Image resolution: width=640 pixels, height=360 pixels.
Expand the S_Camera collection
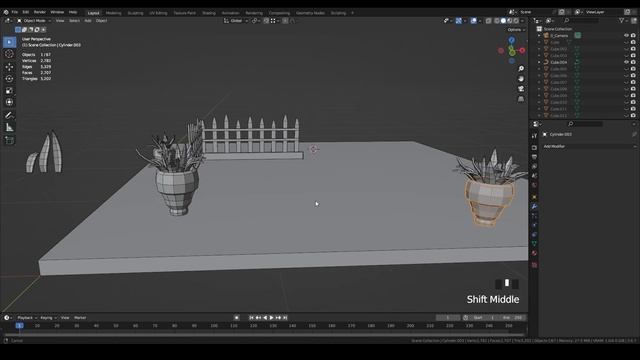pos(540,36)
